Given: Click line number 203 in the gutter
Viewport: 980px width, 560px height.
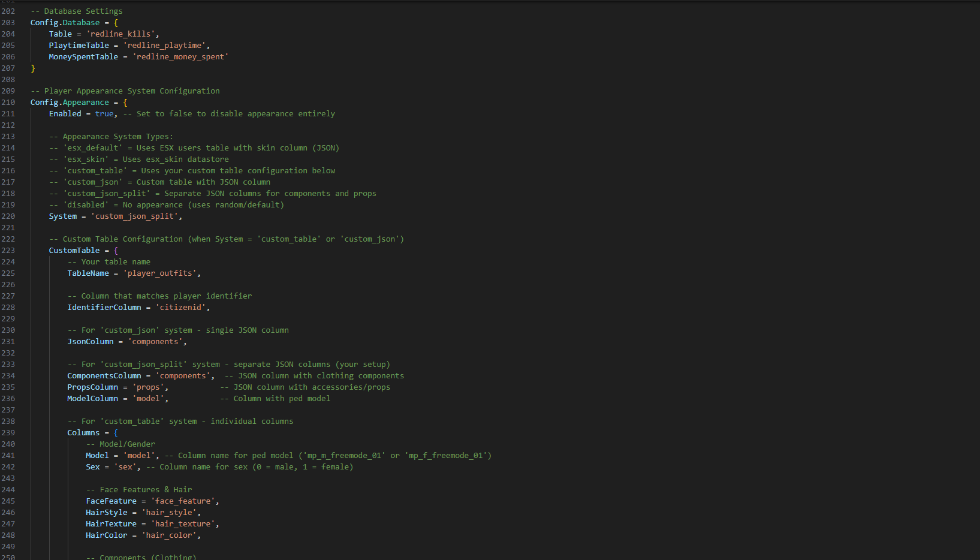Looking at the screenshot, I should (8, 23).
